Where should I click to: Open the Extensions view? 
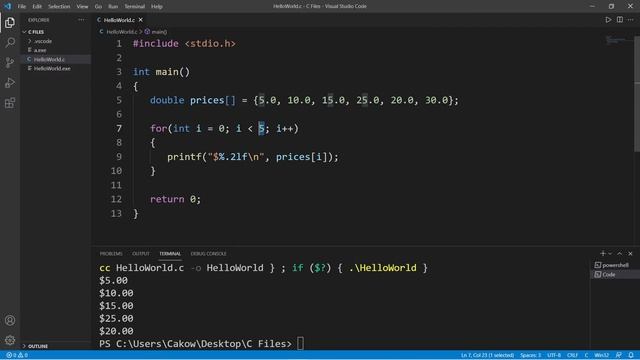coord(10,103)
